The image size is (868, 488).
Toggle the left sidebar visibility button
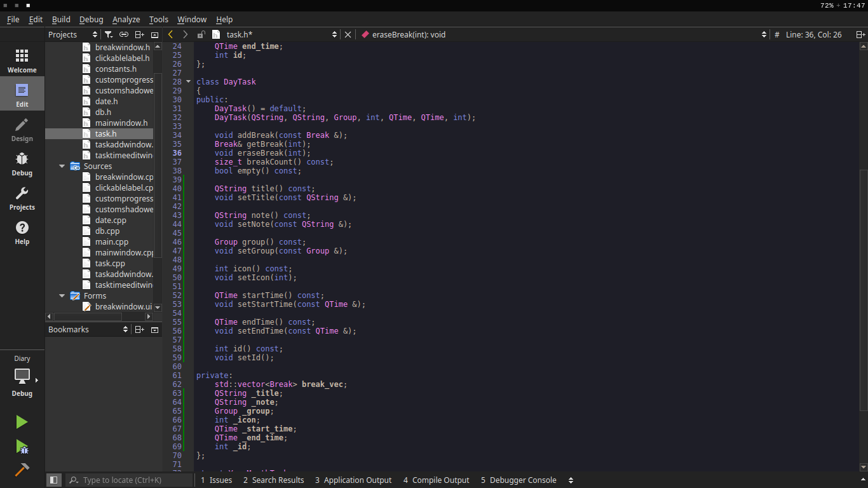[x=54, y=480]
